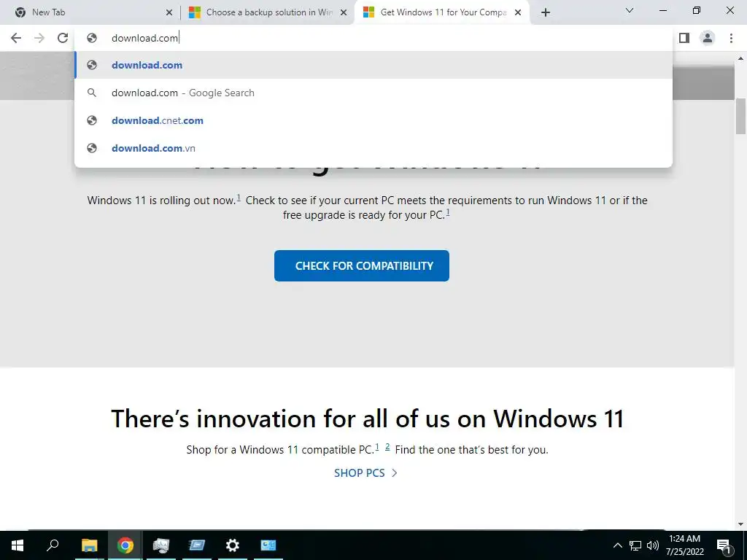747x560 pixels.
Task: Reload the current page
Action: click(x=63, y=38)
